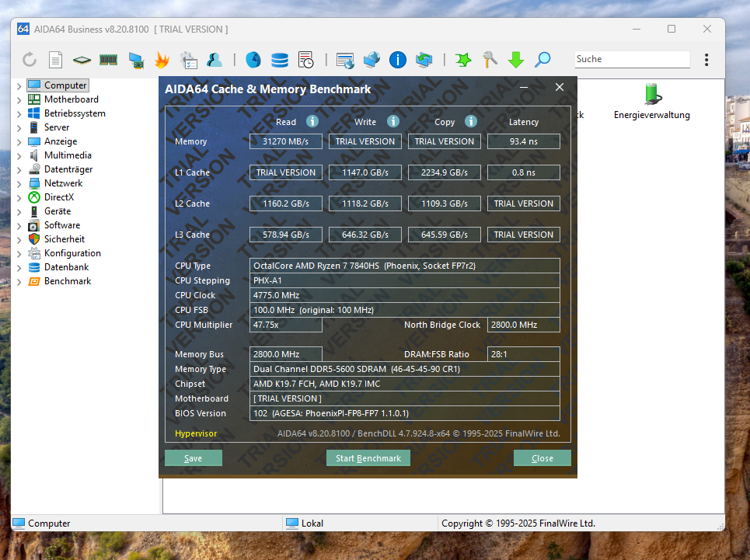Click the green star toolbar icon
Screen dimensions: 750x560
(463, 60)
